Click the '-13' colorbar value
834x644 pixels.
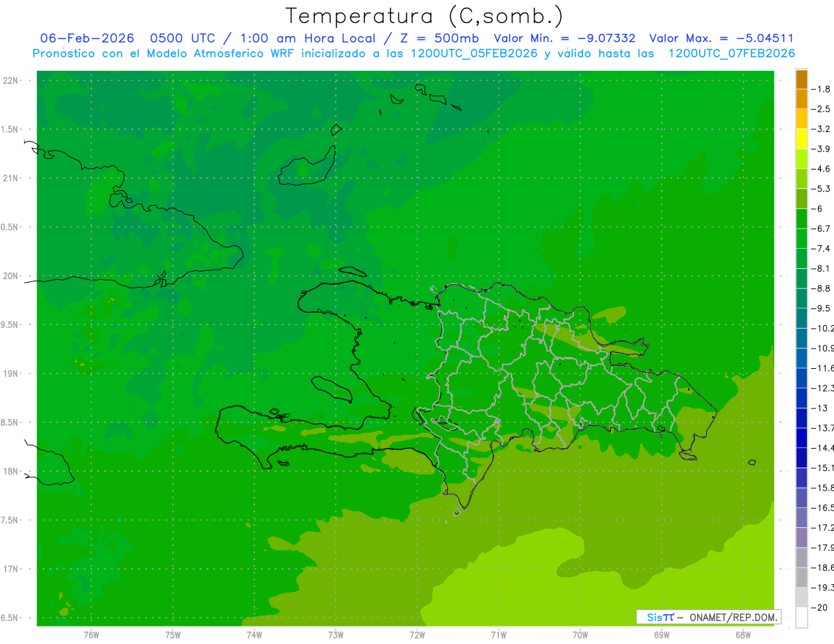click(x=821, y=408)
